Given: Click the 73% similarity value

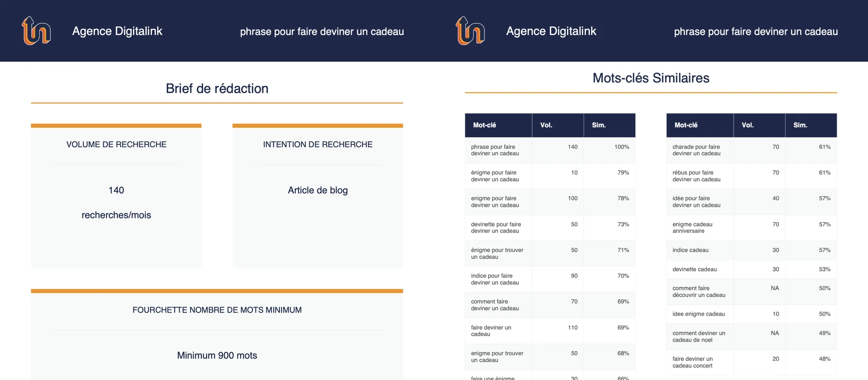Looking at the screenshot, I should [623, 224].
